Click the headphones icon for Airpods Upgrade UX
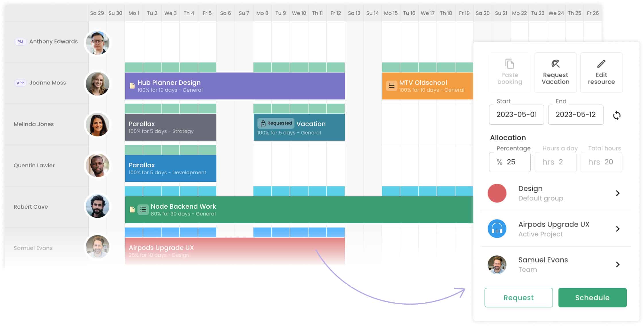Image resolution: width=644 pixels, height=329 pixels. 497,229
